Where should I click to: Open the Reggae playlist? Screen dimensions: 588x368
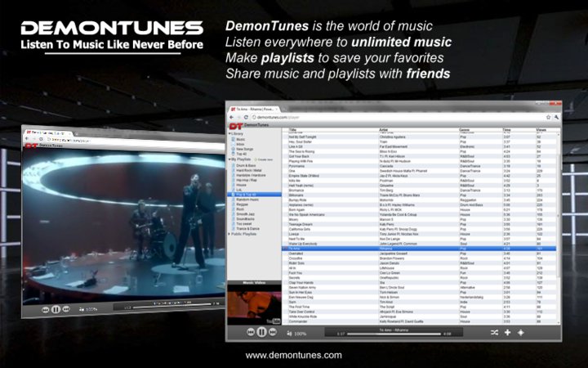click(242, 204)
